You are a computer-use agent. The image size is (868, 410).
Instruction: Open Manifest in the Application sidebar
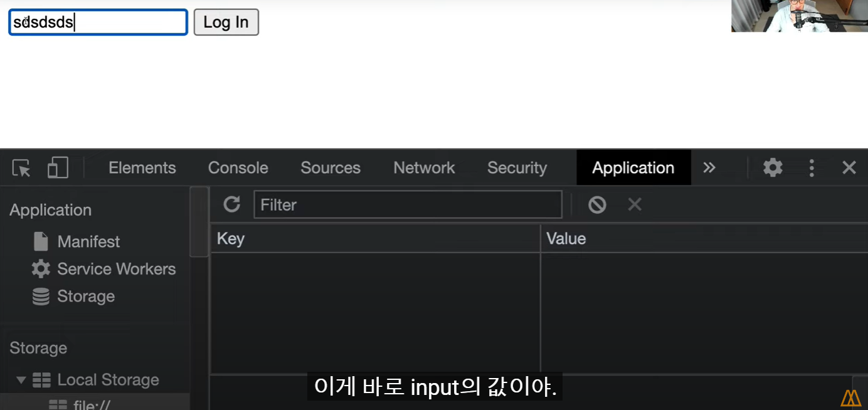[x=88, y=241]
